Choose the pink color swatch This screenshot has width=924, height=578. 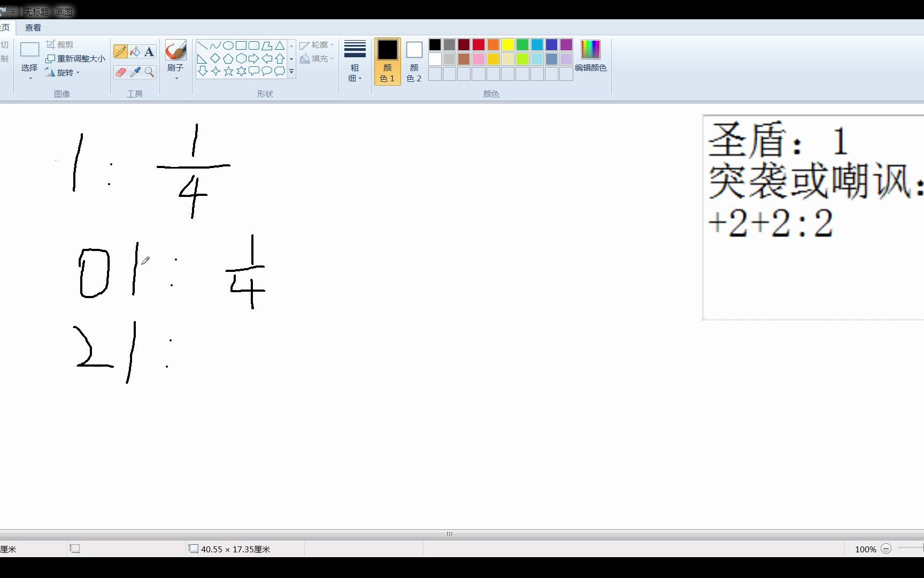point(479,59)
